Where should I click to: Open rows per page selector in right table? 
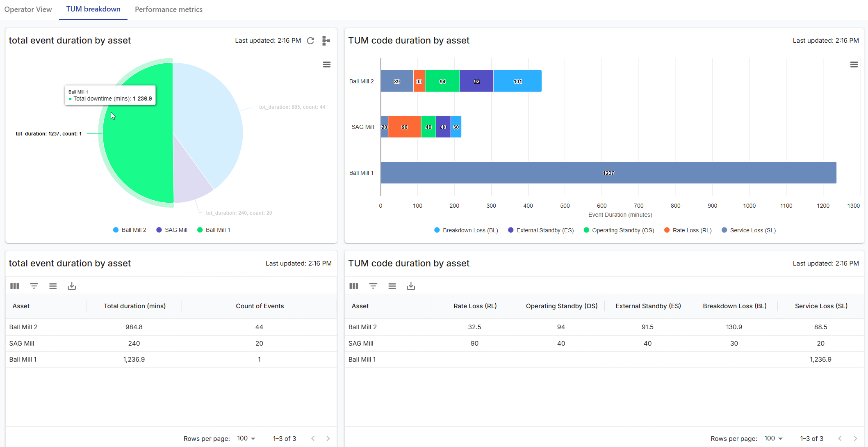coord(773,438)
